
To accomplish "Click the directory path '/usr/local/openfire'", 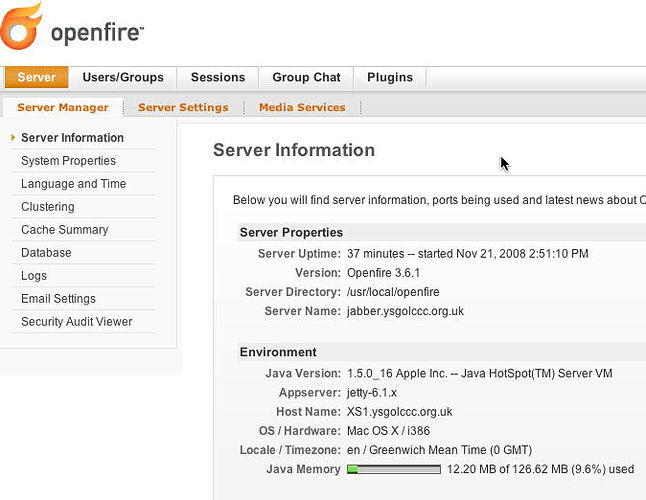I will (x=393, y=292).
